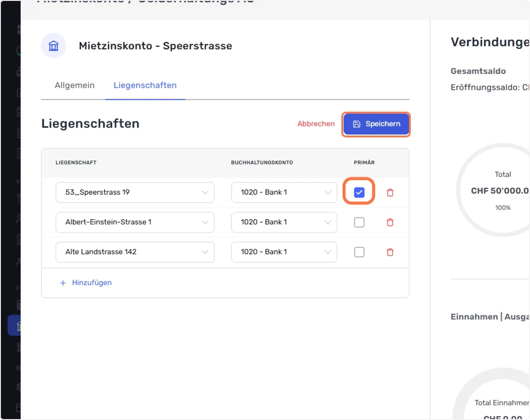Cancel editing via Abbrechen
This screenshot has width=530, height=420.
point(316,124)
